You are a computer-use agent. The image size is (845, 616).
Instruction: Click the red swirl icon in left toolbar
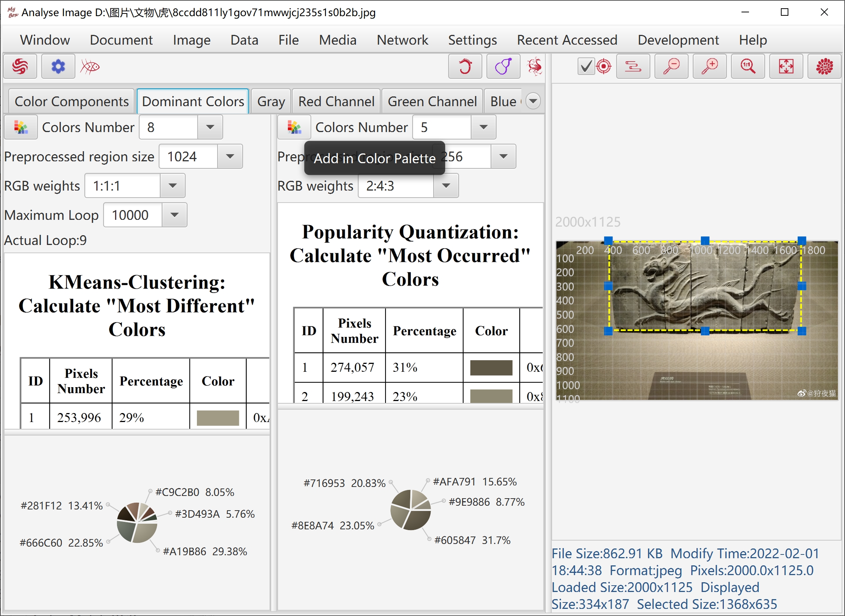pos(20,67)
